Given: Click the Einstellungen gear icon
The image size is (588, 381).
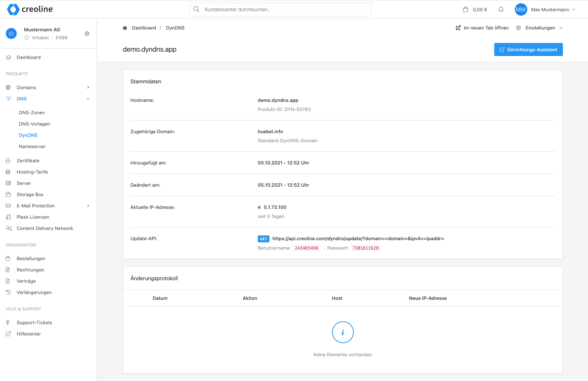Looking at the screenshot, I should pyautogui.click(x=519, y=28).
